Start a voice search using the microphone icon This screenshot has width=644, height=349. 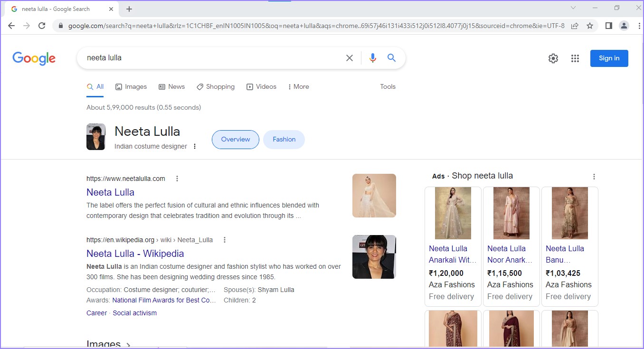tap(372, 57)
